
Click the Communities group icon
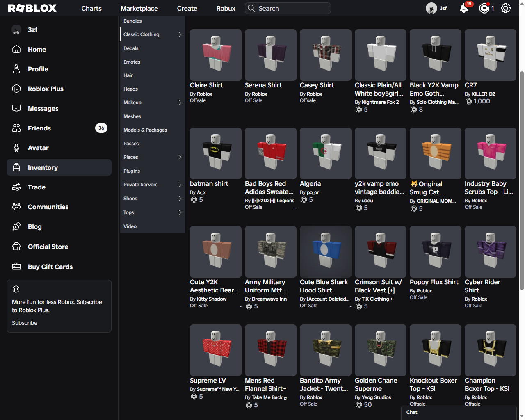(16, 207)
